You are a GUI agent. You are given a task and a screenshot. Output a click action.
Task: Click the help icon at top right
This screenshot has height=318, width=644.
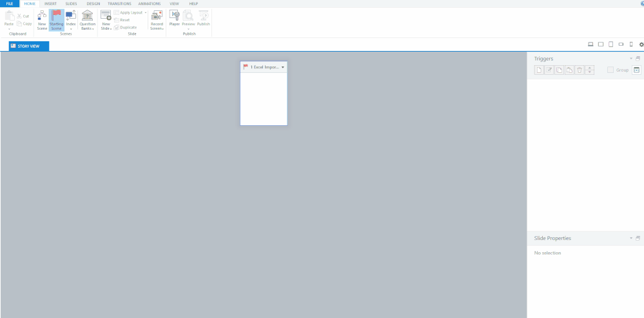pos(642,3)
